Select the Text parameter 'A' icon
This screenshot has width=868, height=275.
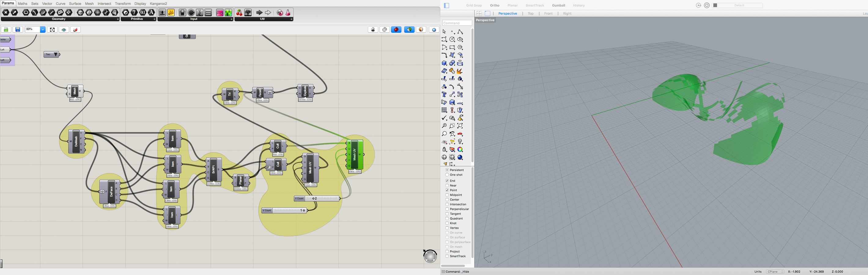151,13
